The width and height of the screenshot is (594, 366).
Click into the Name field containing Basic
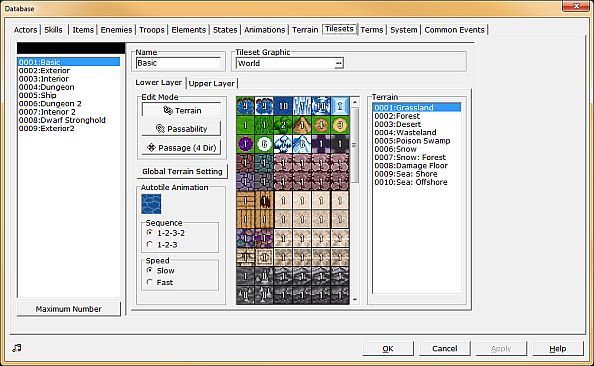coord(178,63)
